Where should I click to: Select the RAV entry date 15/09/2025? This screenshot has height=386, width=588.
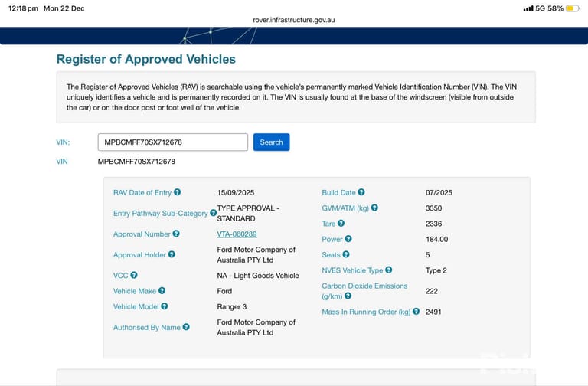(x=236, y=192)
